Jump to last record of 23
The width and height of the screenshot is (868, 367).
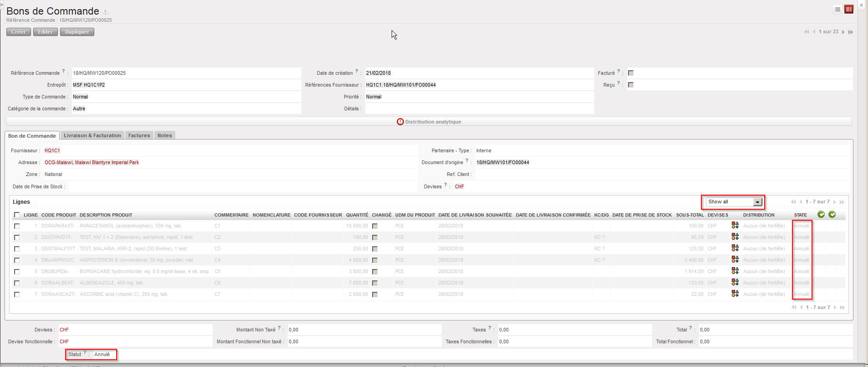point(850,32)
